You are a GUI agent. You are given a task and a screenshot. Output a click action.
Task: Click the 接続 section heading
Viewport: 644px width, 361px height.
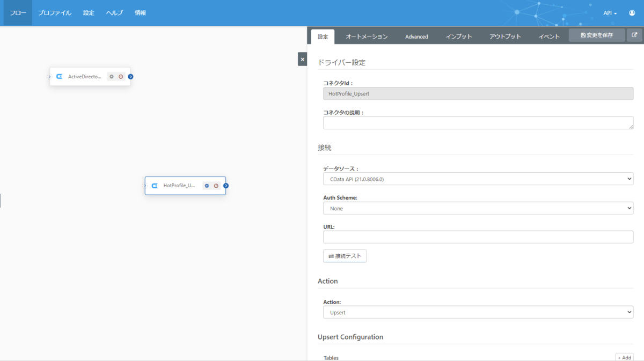point(325,148)
